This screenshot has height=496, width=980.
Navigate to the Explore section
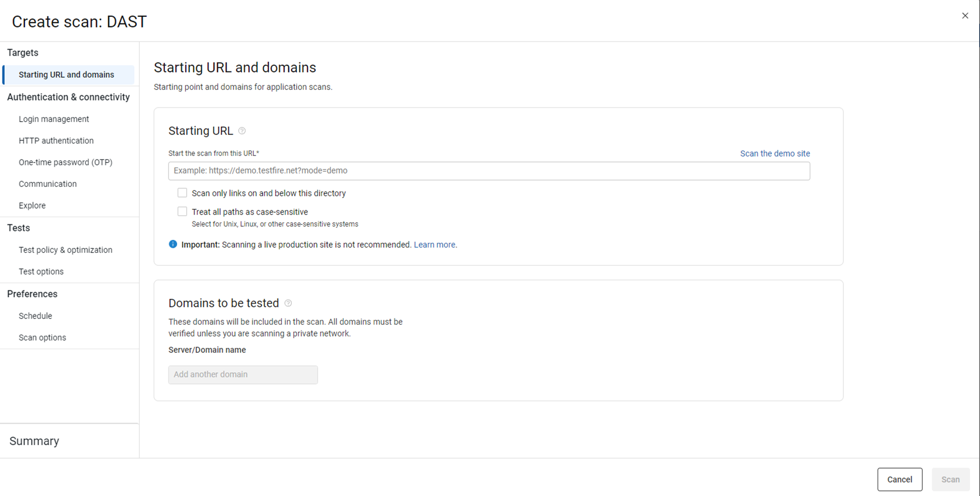(x=32, y=206)
